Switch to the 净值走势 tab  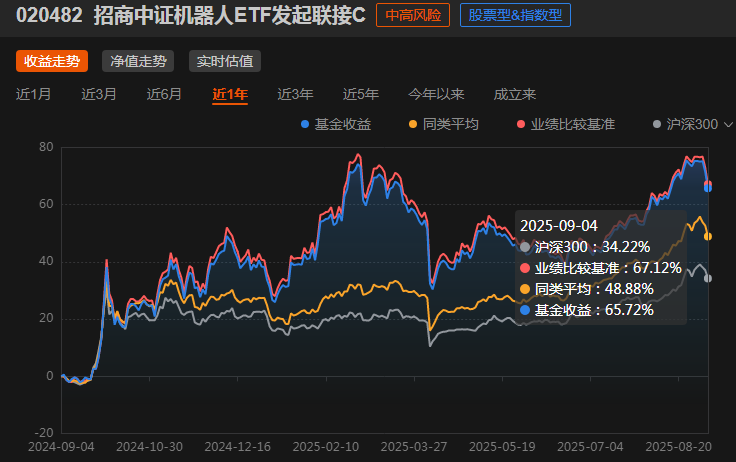tap(138, 61)
